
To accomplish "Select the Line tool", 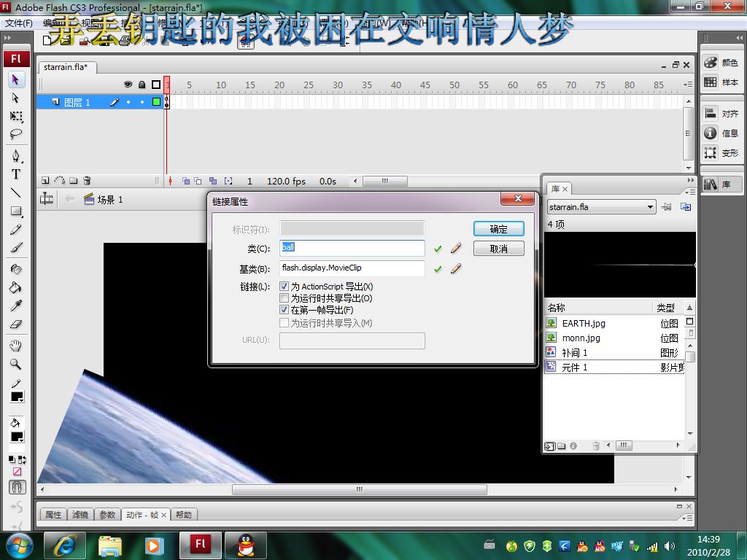I will (x=16, y=192).
